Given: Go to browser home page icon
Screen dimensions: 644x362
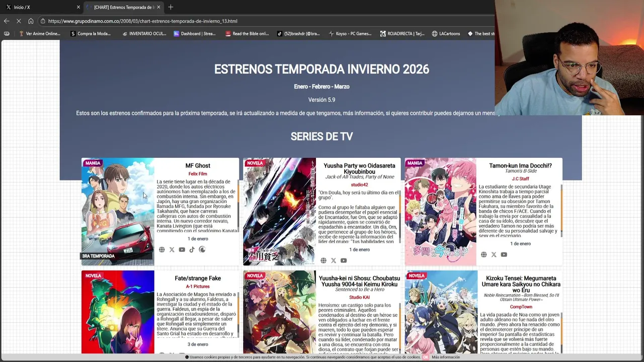Looking at the screenshot, I should point(31,21).
